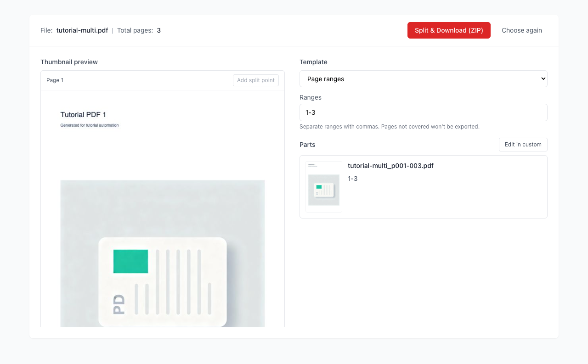The image size is (588, 364).
Task: Click the total pages count 3
Action: coord(158,30)
